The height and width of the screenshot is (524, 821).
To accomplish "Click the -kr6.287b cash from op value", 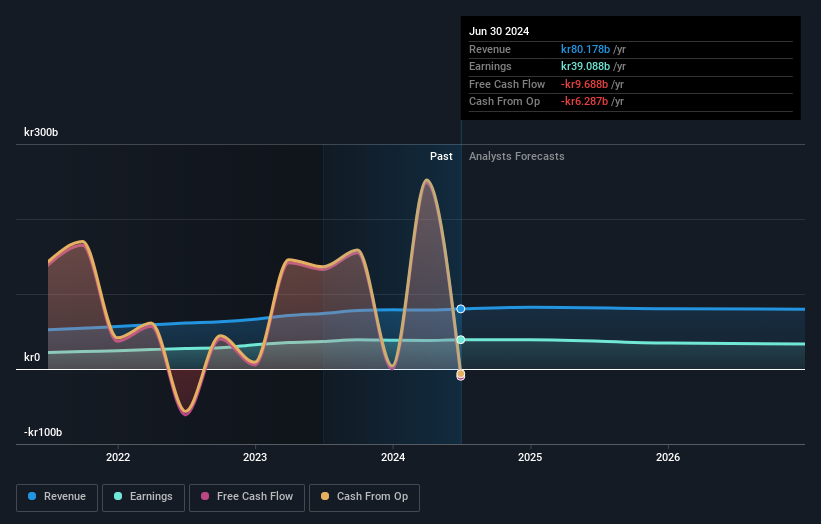I will (584, 102).
